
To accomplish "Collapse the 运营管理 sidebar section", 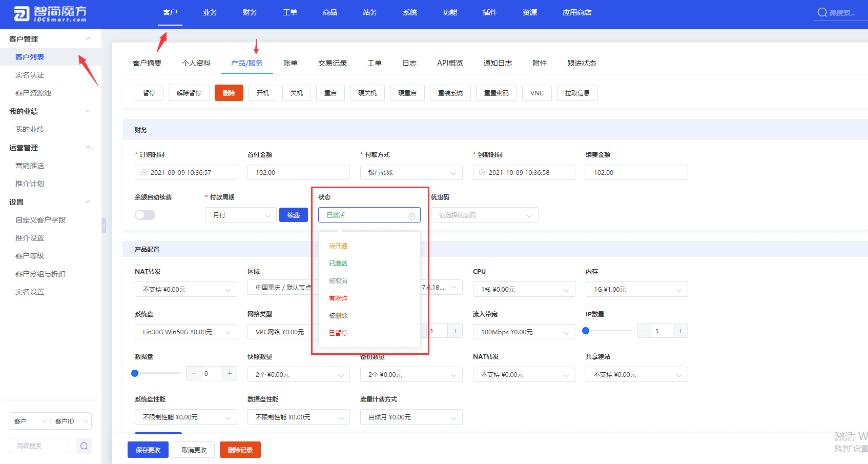I will [88, 148].
